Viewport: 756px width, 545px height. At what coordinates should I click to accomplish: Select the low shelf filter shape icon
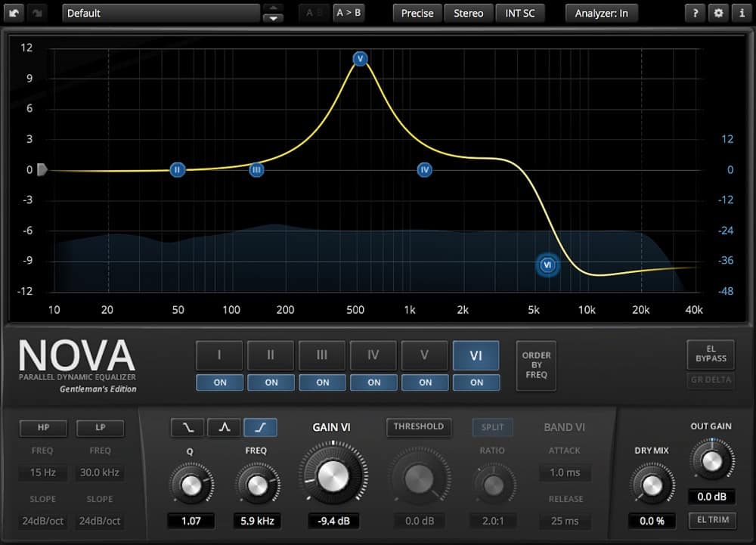pyautogui.click(x=187, y=427)
